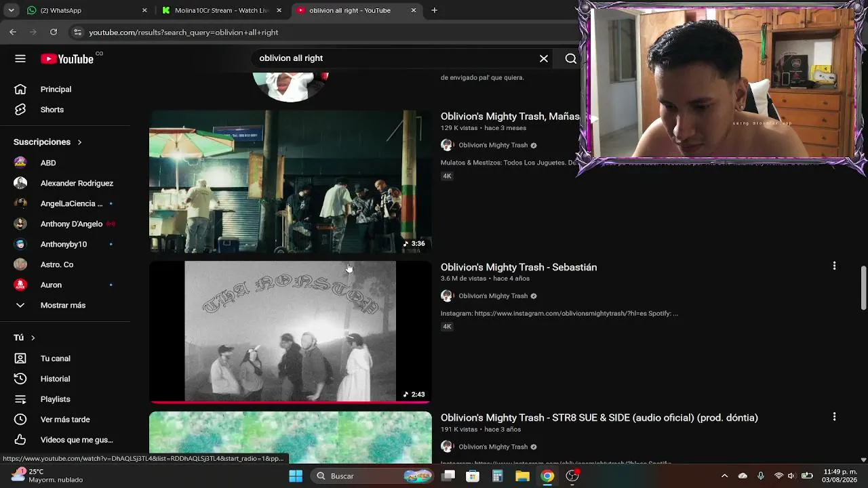Open the Oblivion's Mighty Trash, Mañas video title
This screenshot has height=488, width=868.
click(510, 117)
